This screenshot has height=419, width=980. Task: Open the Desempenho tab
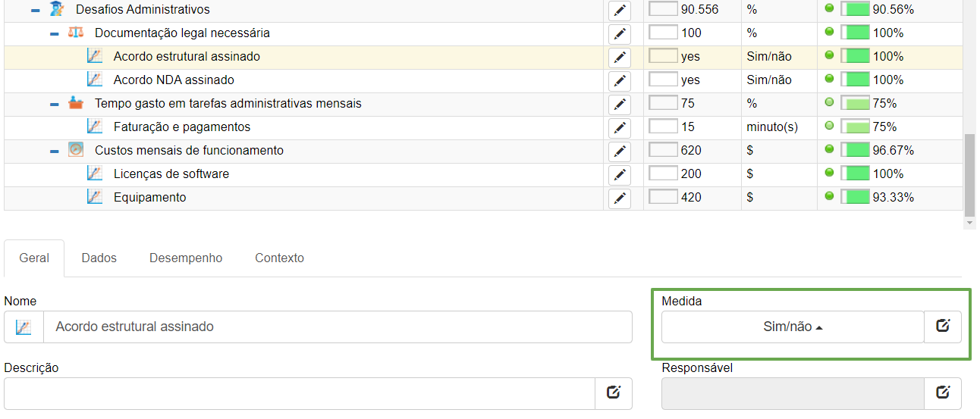[186, 258]
